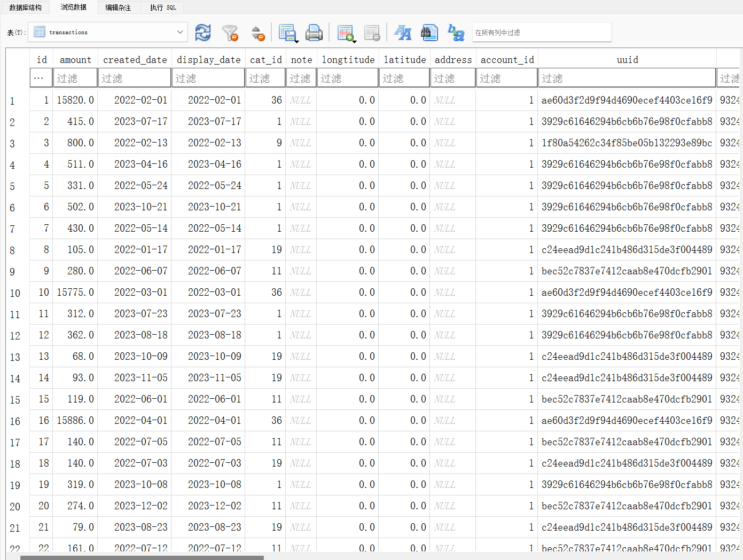Screen dimensions: 743x560
Task: Select created_date cell 2023-11-05
Action: pyautogui.click(x=135, y=377)
